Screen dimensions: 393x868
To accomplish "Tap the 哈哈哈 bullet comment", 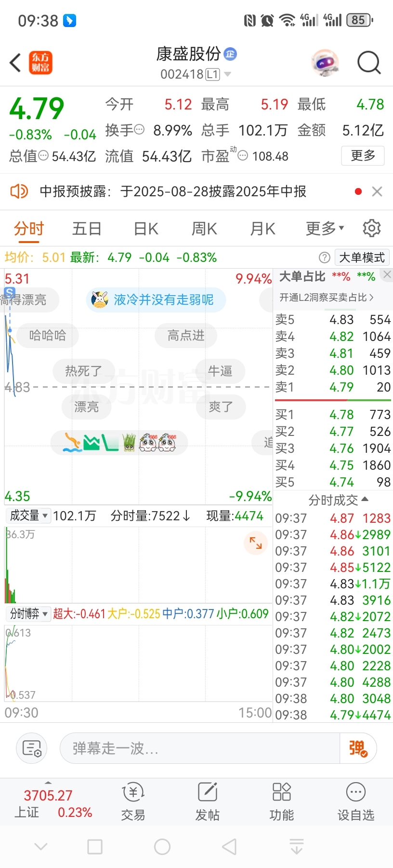I will click(x=48, y=336).
